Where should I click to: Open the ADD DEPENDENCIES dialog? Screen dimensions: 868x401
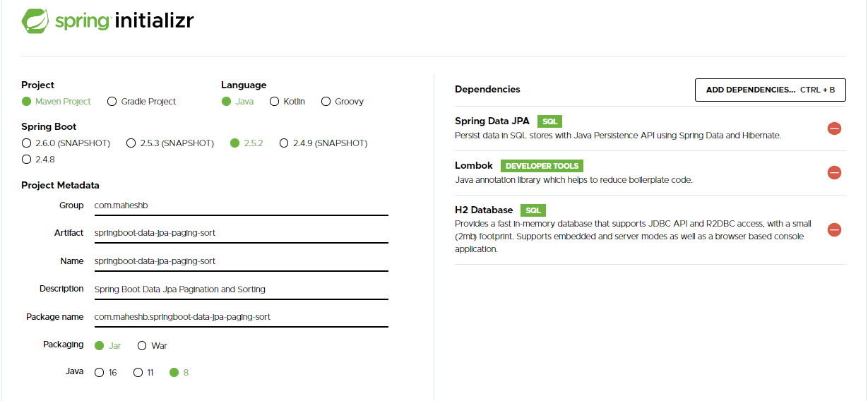(x=771, y=90)
